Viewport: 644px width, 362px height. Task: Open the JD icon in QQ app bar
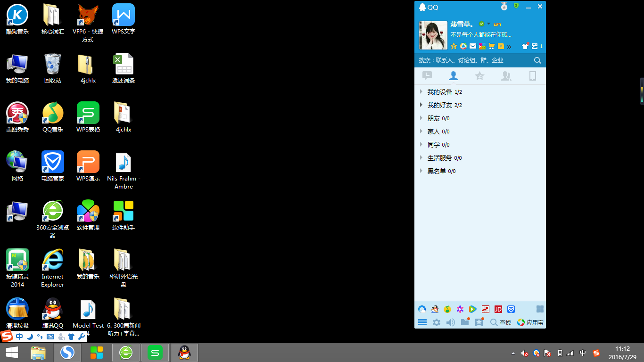pyautogui.click(x=498, y=309)
